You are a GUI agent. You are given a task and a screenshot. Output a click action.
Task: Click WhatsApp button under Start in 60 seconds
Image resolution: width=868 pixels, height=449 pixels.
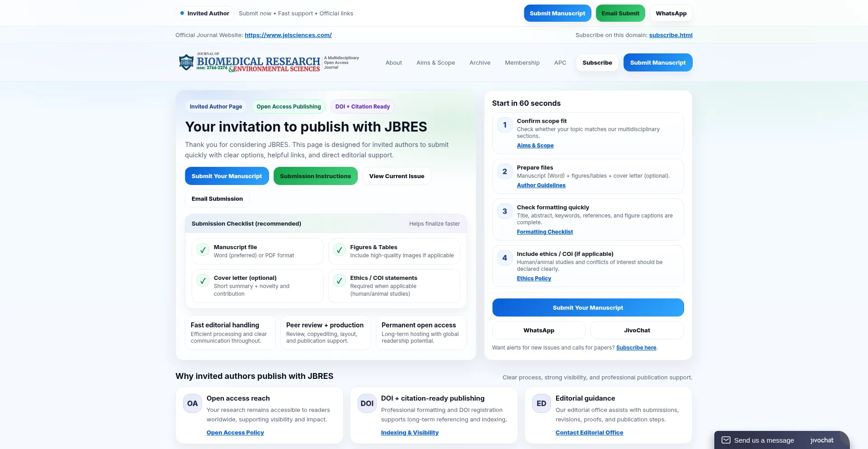[x=539, y=330]
